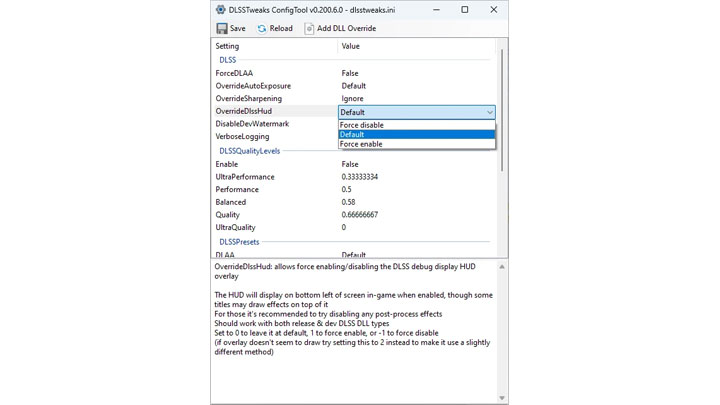Screen dimensions: 720x405
Task: Click the Save button label
Action: click(x=237, y=28)
